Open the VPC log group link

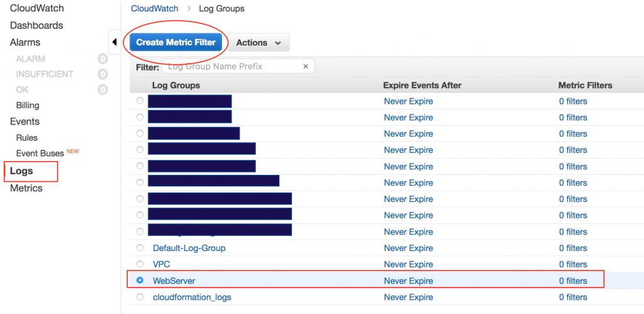click(x=162, y=264)
